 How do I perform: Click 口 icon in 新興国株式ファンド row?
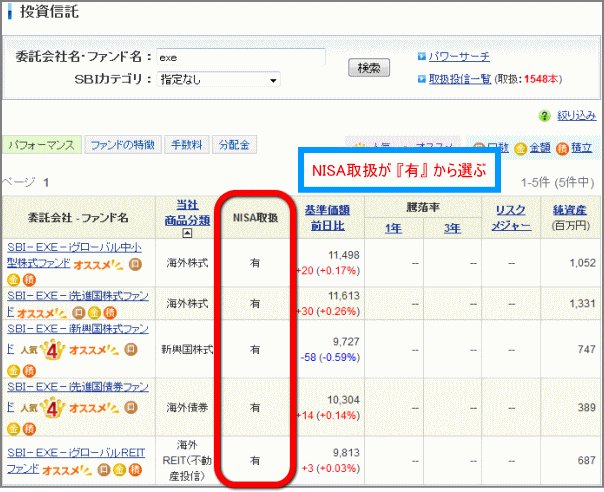(x=131, y=349)
